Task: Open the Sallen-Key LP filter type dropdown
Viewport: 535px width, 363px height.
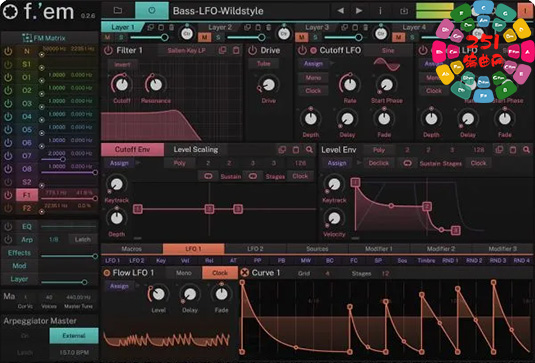Action: pyautogui.click(x=186, y=50)
